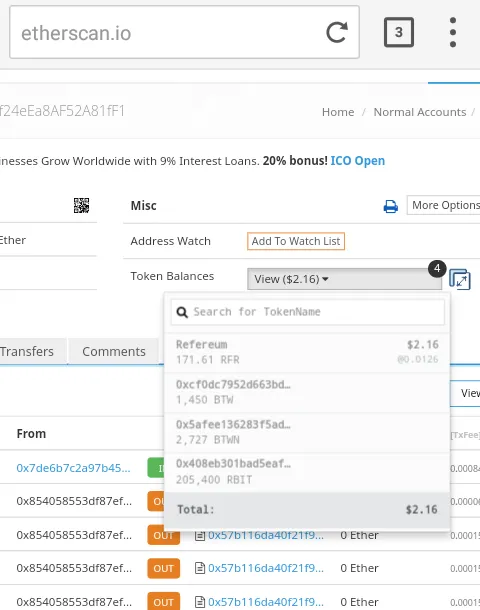480x610 pixels.
Task: Open the tab switcher showing 3 tabs
Action: click(399, 32)
